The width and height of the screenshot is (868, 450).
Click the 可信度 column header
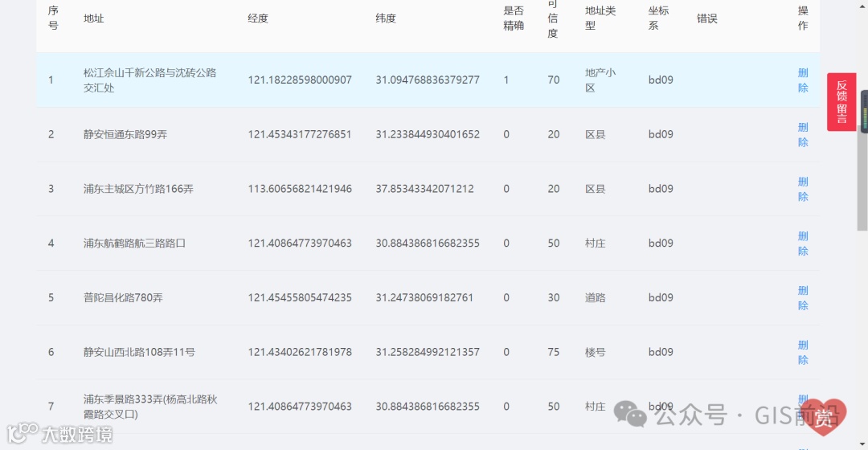click(x=552, y=18)
